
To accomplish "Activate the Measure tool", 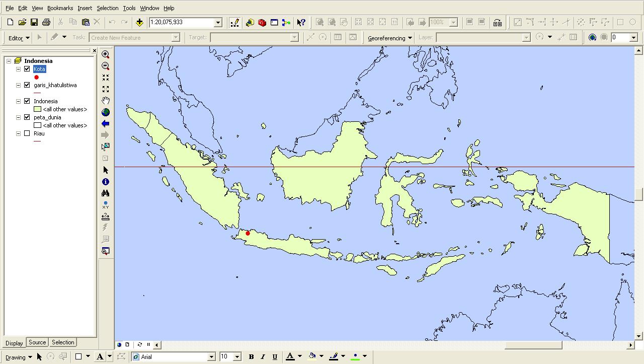I will pyautogui.click(x=106, y=216).
